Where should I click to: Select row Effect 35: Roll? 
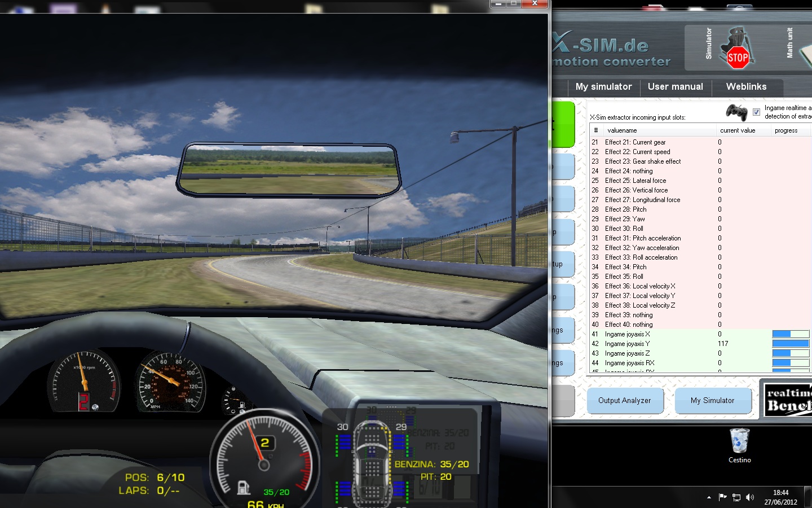point(700,277)
